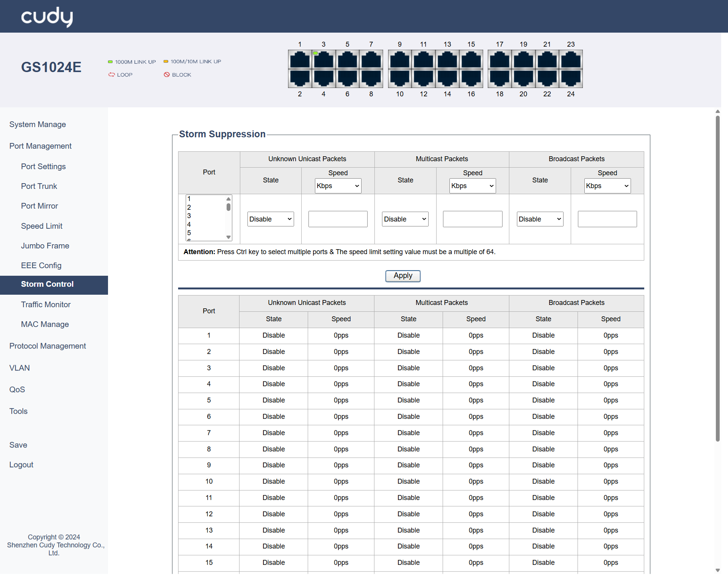Click the Logout link
The image size is (728, 575).
click(21, 465)
